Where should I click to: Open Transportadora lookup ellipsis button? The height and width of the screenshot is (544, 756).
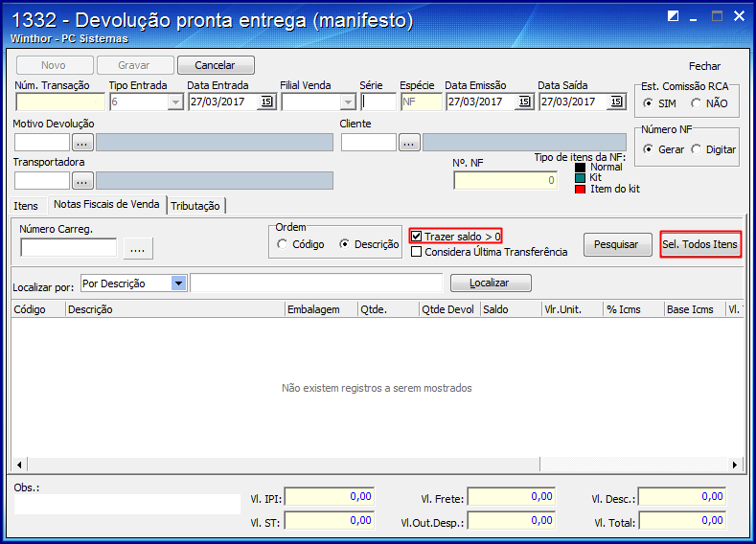(x=82, y=181)
